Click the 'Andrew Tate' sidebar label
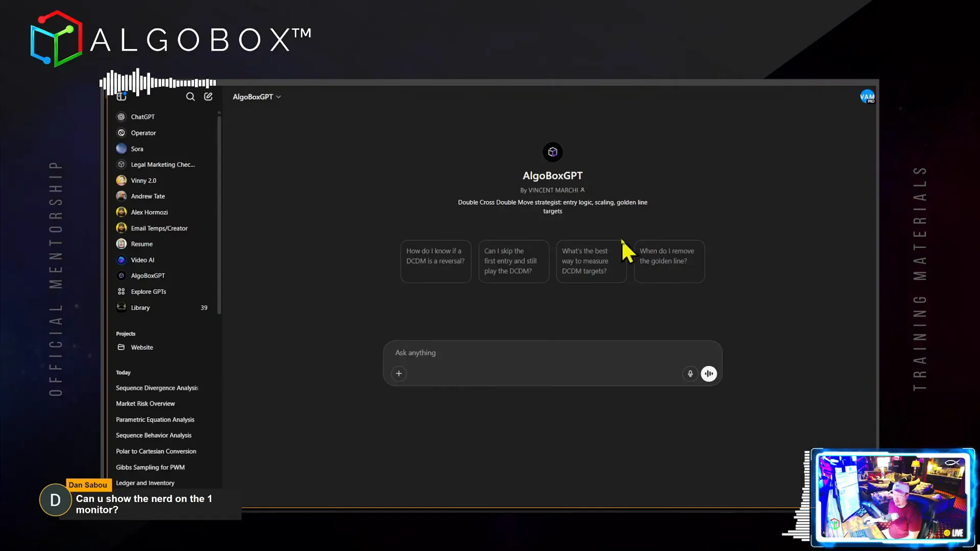Image resolution: width=980 pixels, height=551 pixels. [x=148, y=196]
